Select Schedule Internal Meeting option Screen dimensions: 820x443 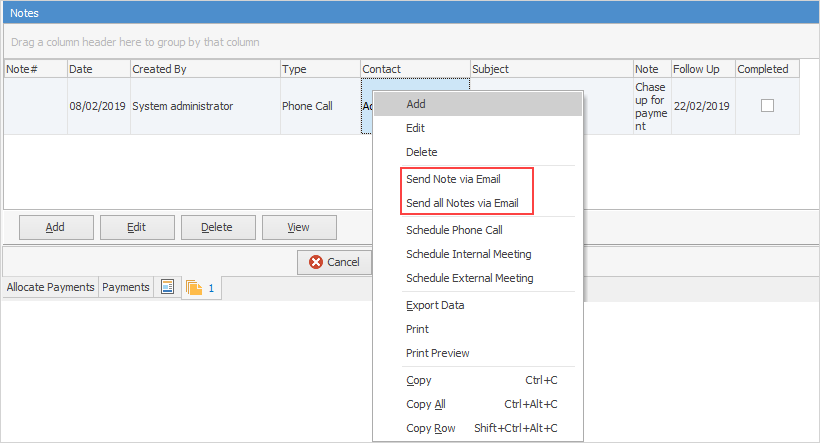tap(478, 254)
